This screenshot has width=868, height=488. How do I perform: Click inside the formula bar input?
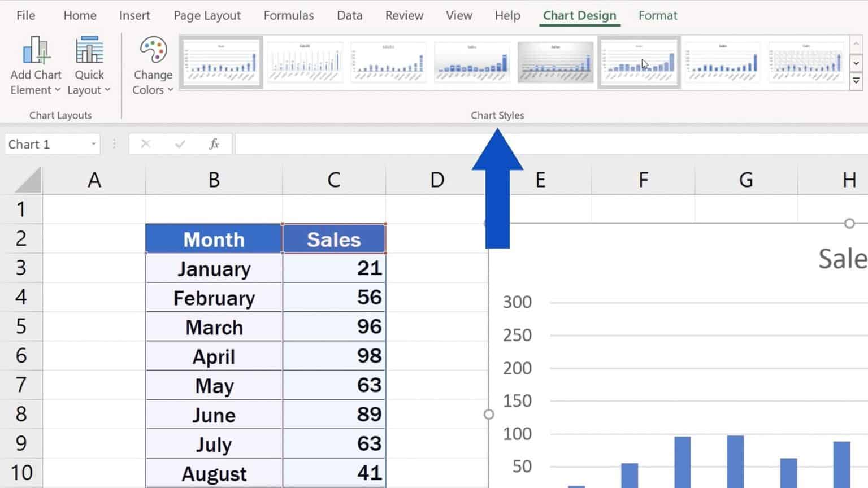point(551,144)
